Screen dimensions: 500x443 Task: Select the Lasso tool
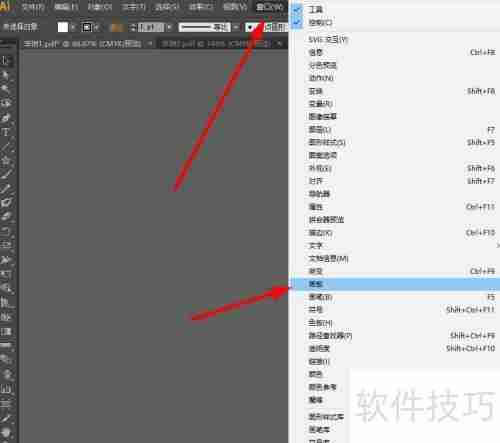6,104
